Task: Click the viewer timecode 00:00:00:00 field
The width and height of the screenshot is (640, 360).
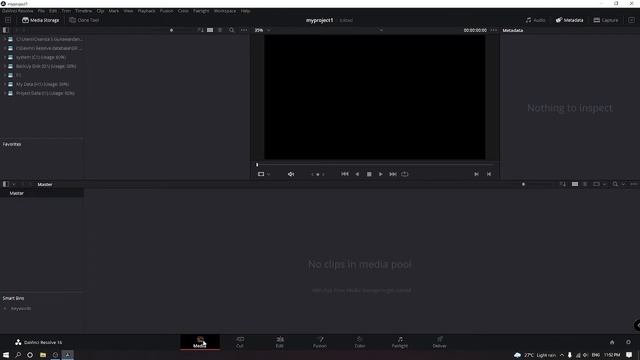Action: click(475, 30)
